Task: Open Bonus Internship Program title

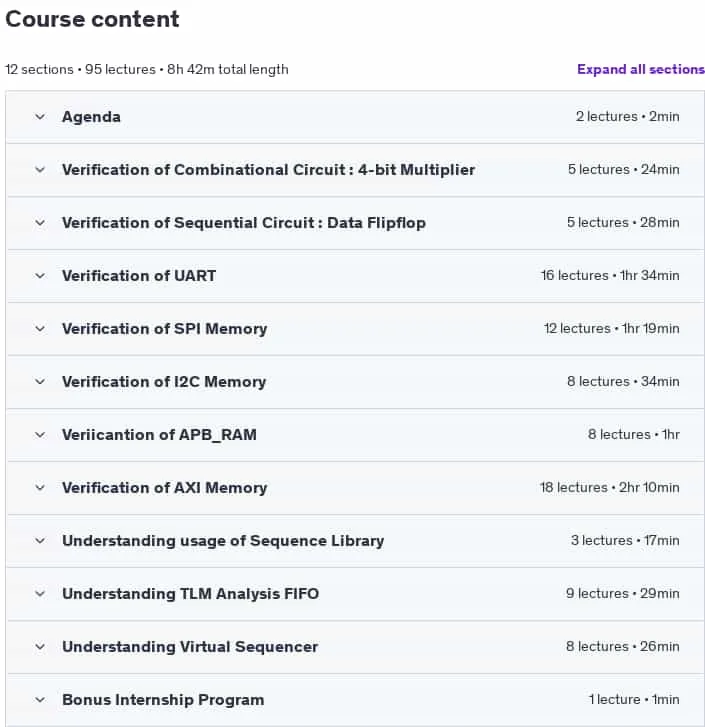Action: click(163, 700)
